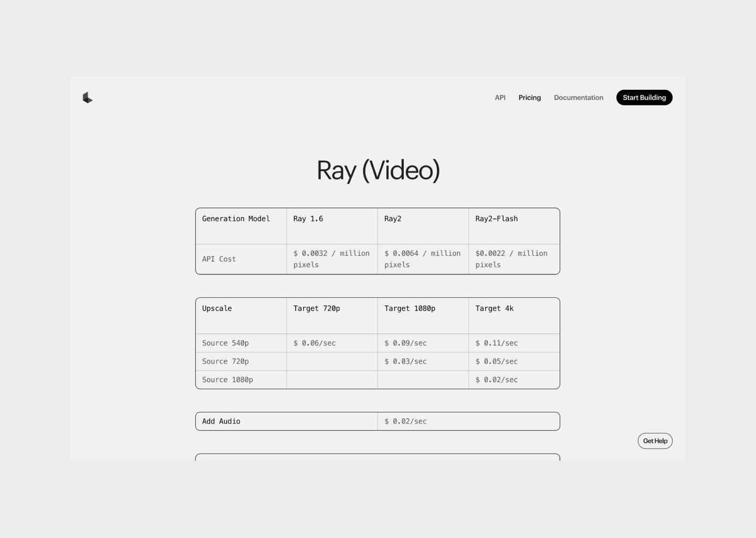Click the logo icon in the header
The width and height of the screenshot is (756, 538).
[x=88, y=98]
